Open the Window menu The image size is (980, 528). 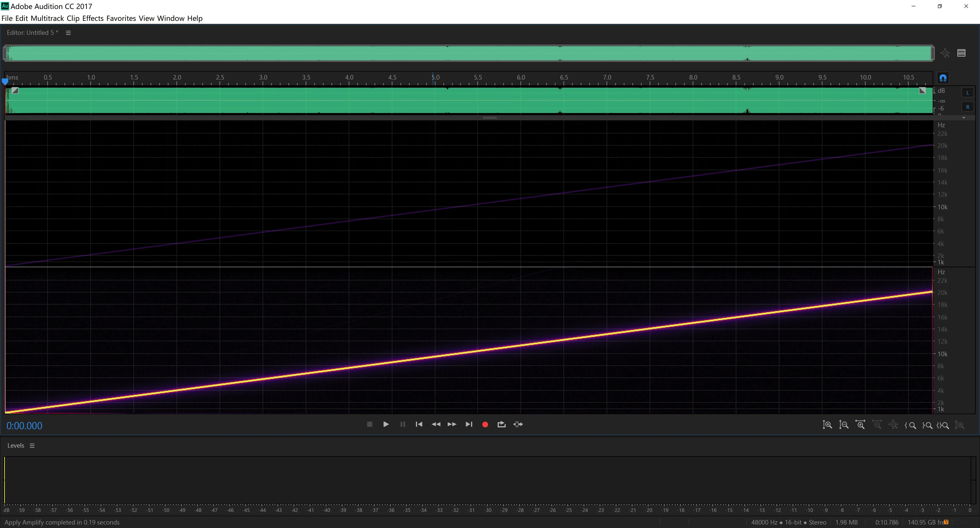click(171, 18)
